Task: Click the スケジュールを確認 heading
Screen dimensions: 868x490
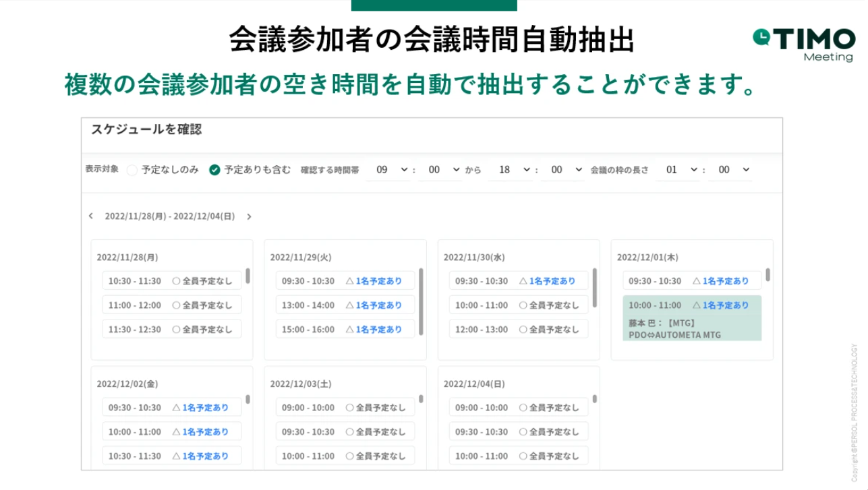Action: coord(146,129)
